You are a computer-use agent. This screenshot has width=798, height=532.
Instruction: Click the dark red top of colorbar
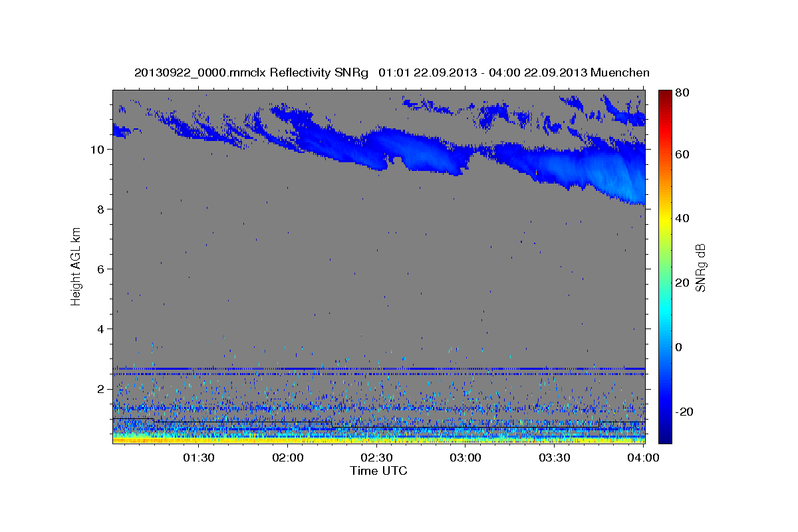(x=665, y=94)
